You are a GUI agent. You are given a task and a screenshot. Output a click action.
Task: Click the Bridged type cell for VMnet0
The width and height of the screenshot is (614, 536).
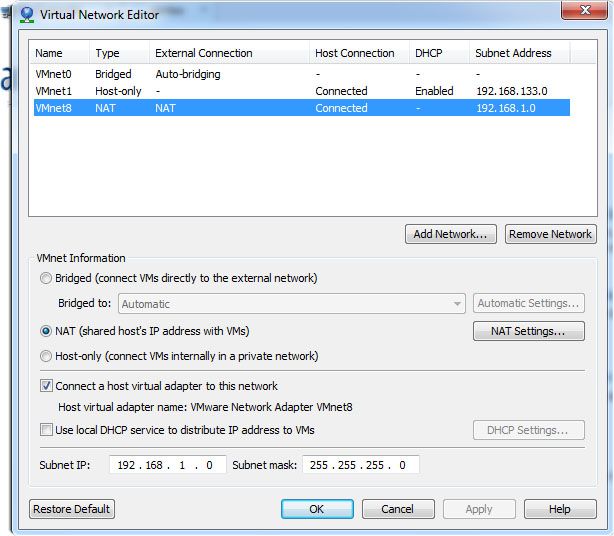point(113,74)
